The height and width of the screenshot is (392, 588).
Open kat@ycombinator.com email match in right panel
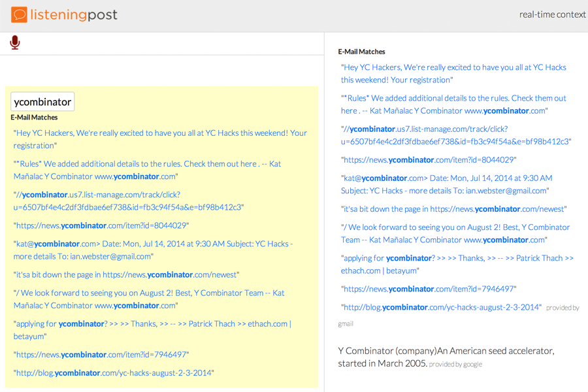[447, 184]
